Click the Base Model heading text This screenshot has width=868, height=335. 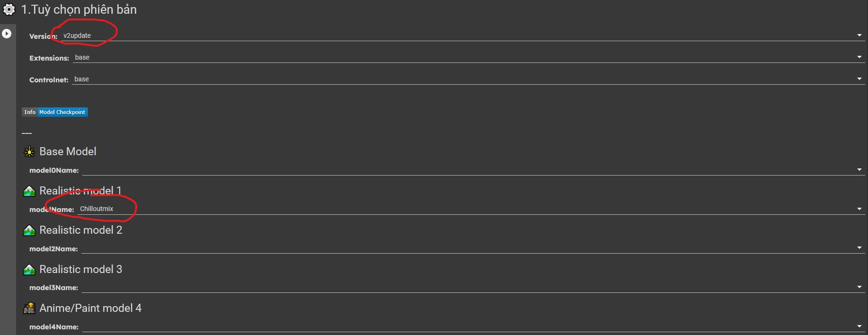[68, 151]
